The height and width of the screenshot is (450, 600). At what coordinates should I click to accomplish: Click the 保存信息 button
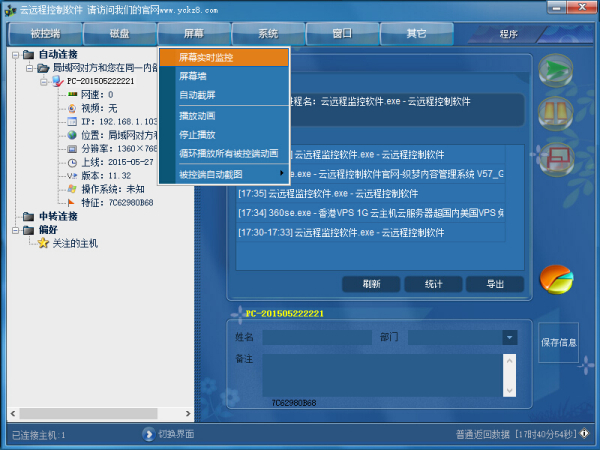[x=558, y=342]
